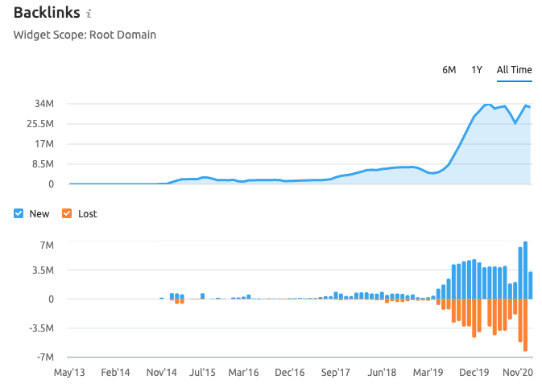Click the Jul'15 date label
Viewport: 542px width, 392px height.
click(x=203, y=373)
